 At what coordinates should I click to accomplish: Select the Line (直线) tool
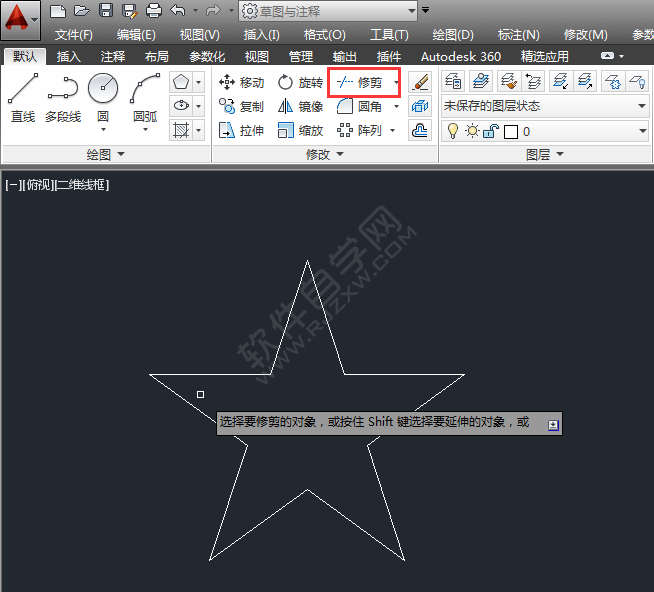point(23,98)
